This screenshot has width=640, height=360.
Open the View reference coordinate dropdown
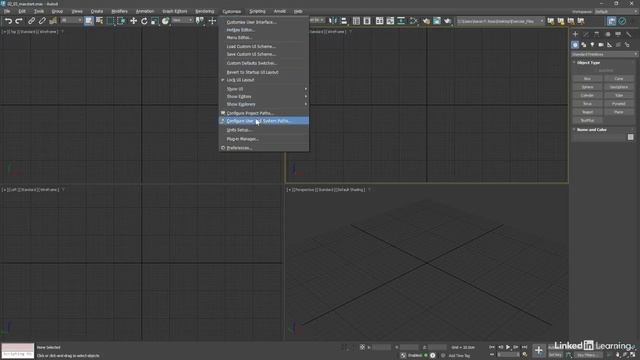[182, 20]
